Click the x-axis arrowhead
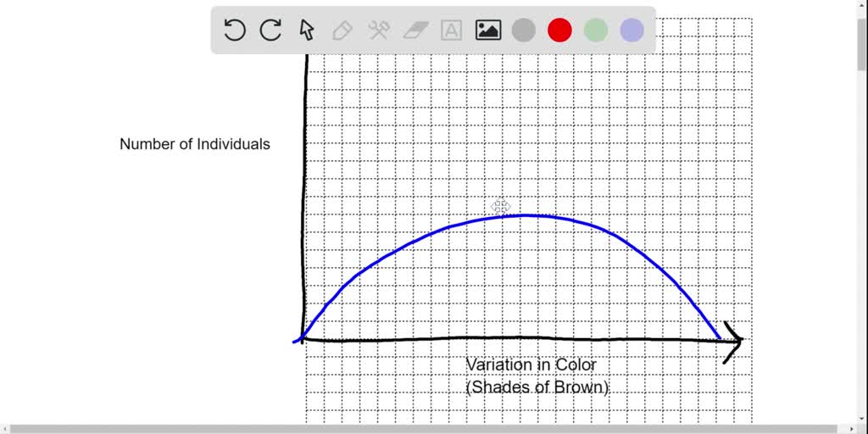Viewport: 868px width, 434px height. tap(733, 342)
